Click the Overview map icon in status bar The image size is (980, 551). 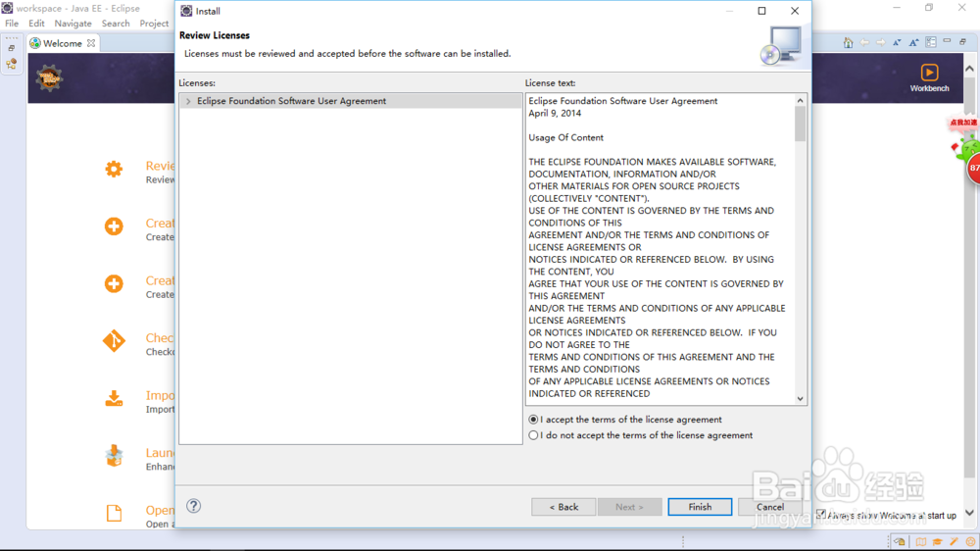(x=921, y=542)
